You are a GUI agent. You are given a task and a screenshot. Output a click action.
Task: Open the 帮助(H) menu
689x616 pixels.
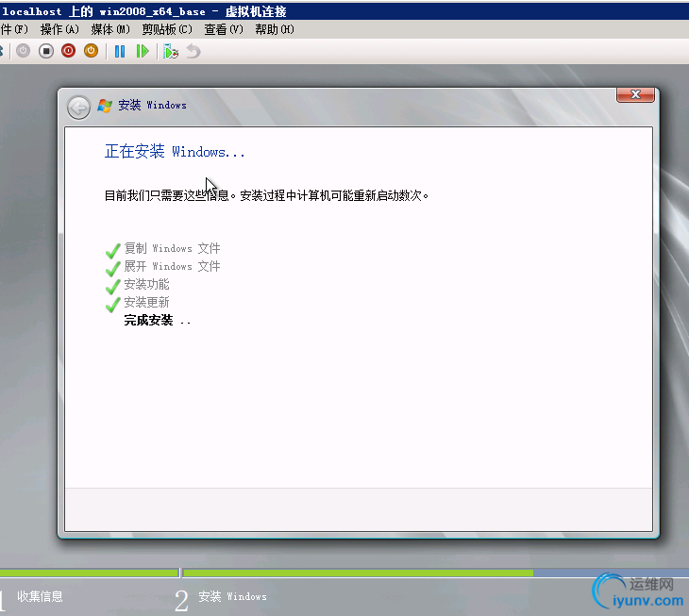pyautogui.click(x=275, y=29)
